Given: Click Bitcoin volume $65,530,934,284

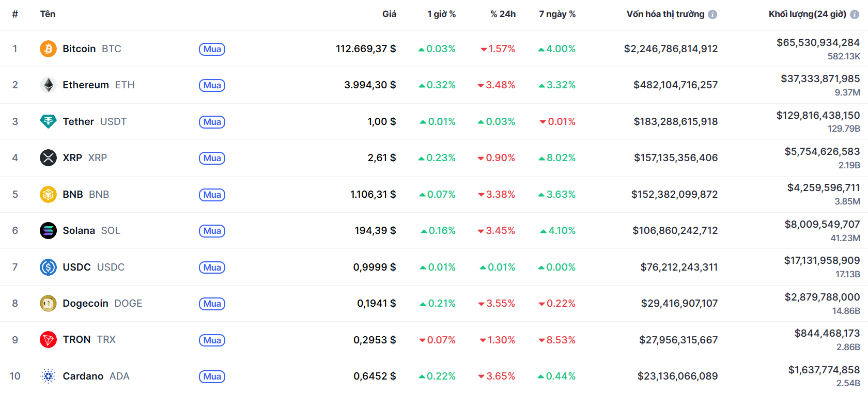Looking at the screenshot, I should tap(818, 42).
